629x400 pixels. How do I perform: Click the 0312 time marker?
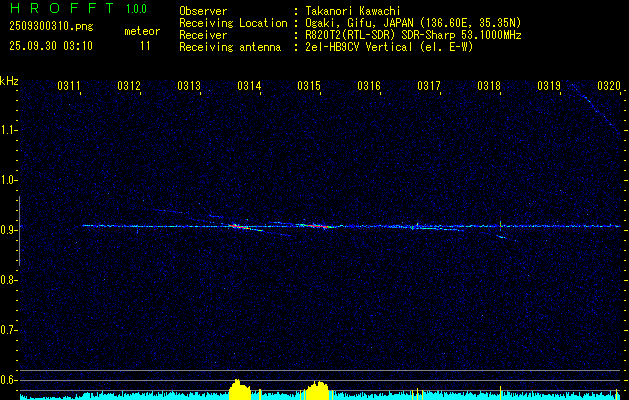tap(129, 86)
